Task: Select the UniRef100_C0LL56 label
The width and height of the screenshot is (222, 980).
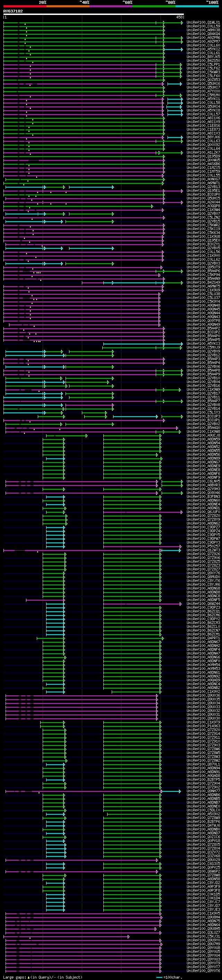Action: click(x=203, y=251)
